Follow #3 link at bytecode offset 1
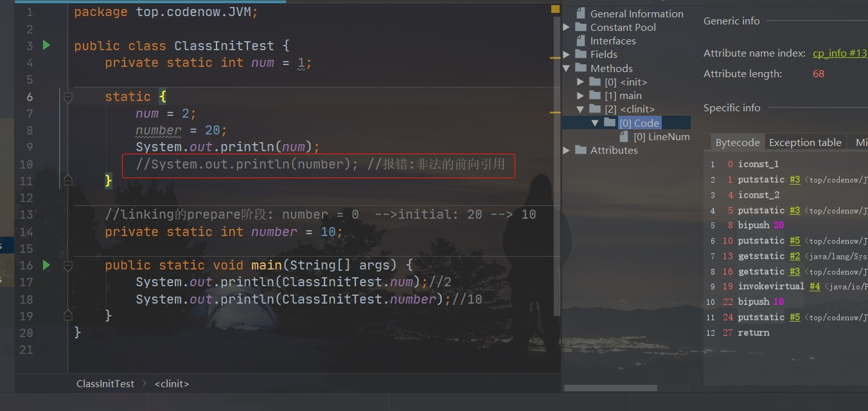Viewport: 868px width, 411px height. (x=795, y=179)
